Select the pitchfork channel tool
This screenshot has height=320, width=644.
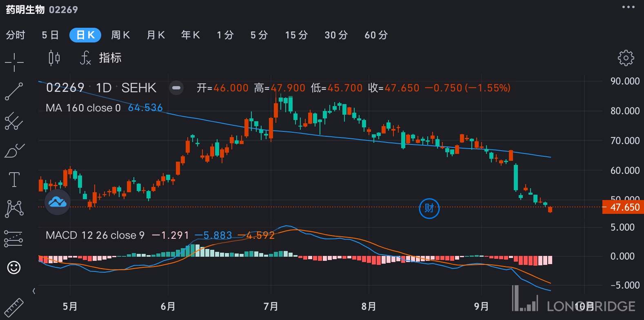coord(14,121)
